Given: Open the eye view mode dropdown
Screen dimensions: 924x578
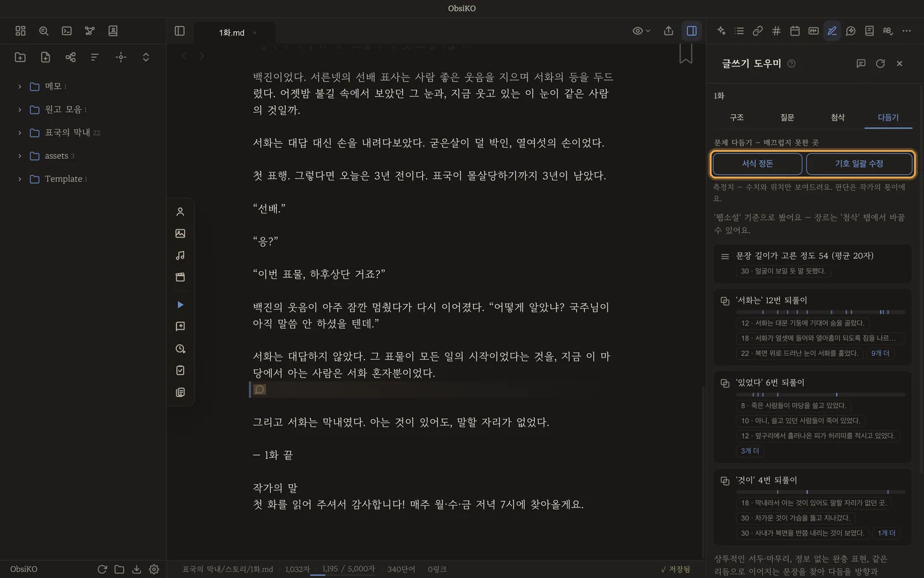Looking at the screenshot, I should [642, 31].
